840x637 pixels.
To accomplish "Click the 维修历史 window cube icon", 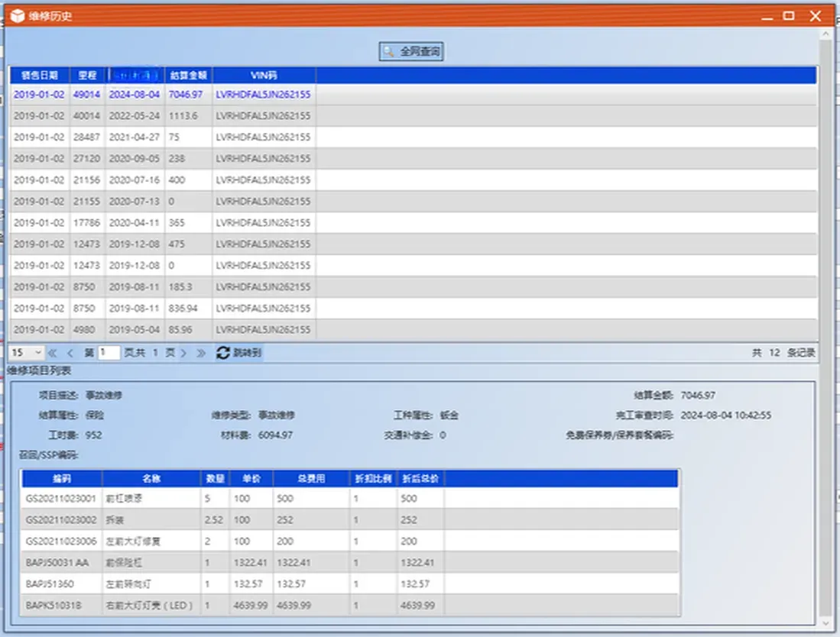I will click(16, 15).
